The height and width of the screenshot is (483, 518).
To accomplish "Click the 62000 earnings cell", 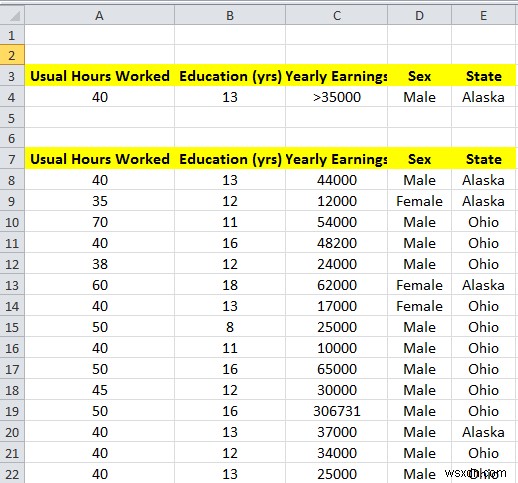I will pyautogui.click(x=337, y=285).
